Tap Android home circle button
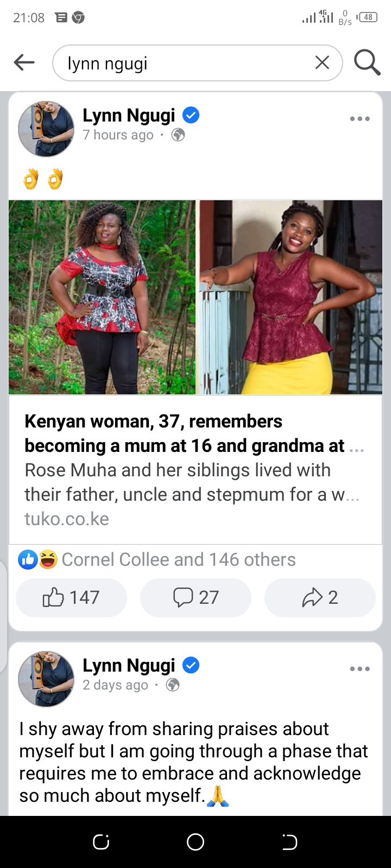This screenshot has height=868, width=391. coord(195,842)
